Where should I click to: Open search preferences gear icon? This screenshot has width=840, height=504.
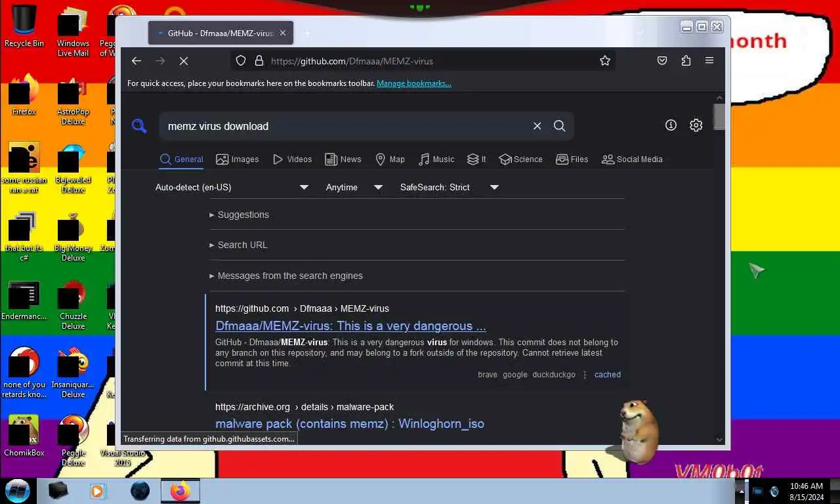click(x=696, y=125)
